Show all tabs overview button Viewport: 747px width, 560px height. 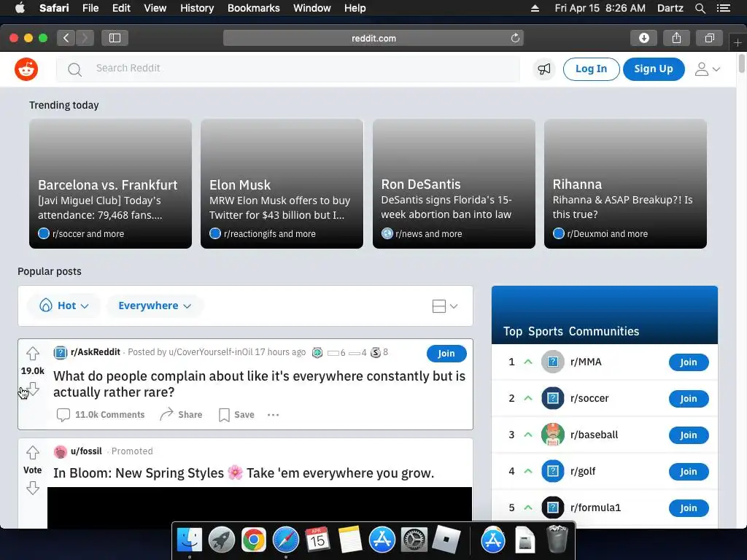click(x=709, y=38)
